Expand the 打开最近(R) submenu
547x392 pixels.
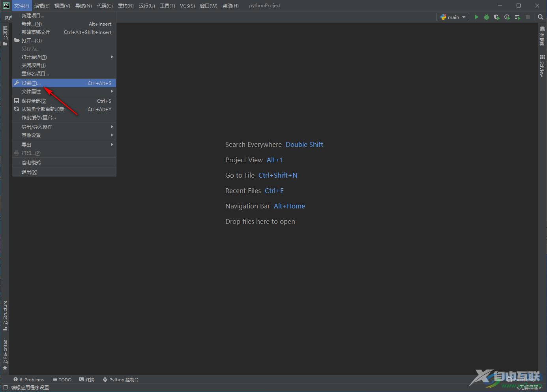tap(64, 57)
